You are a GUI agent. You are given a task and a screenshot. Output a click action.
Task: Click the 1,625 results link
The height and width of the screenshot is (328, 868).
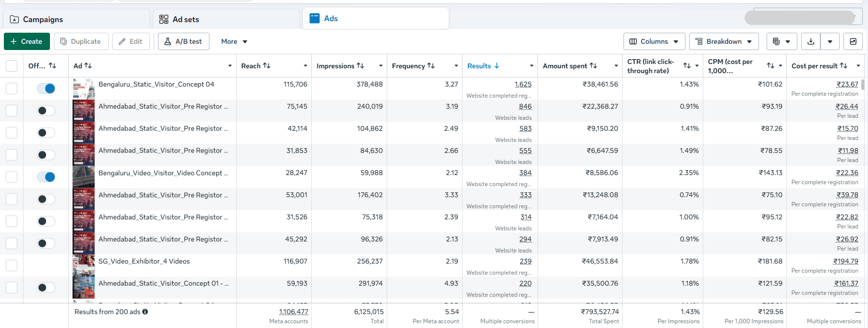pyautogui.click(x=523, y=84)
